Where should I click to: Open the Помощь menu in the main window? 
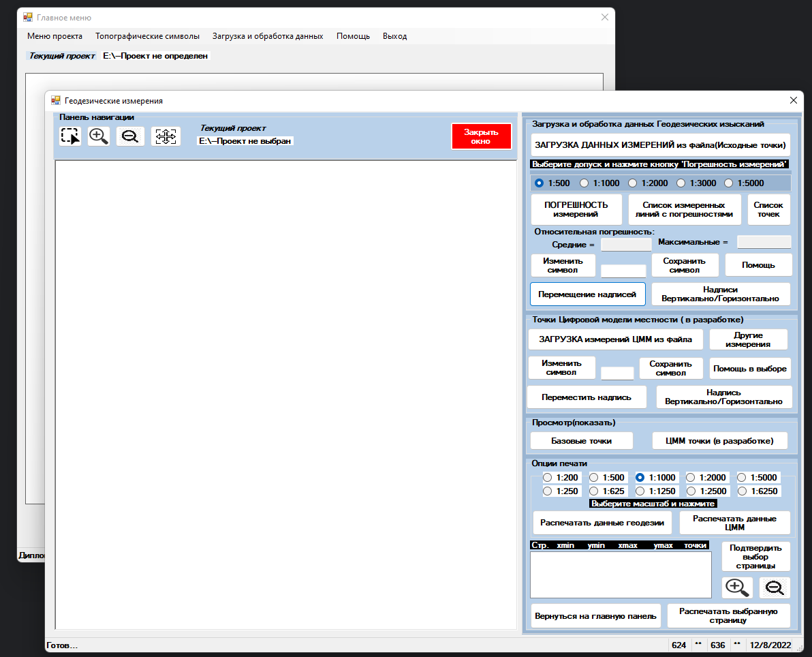pos(353,36)
